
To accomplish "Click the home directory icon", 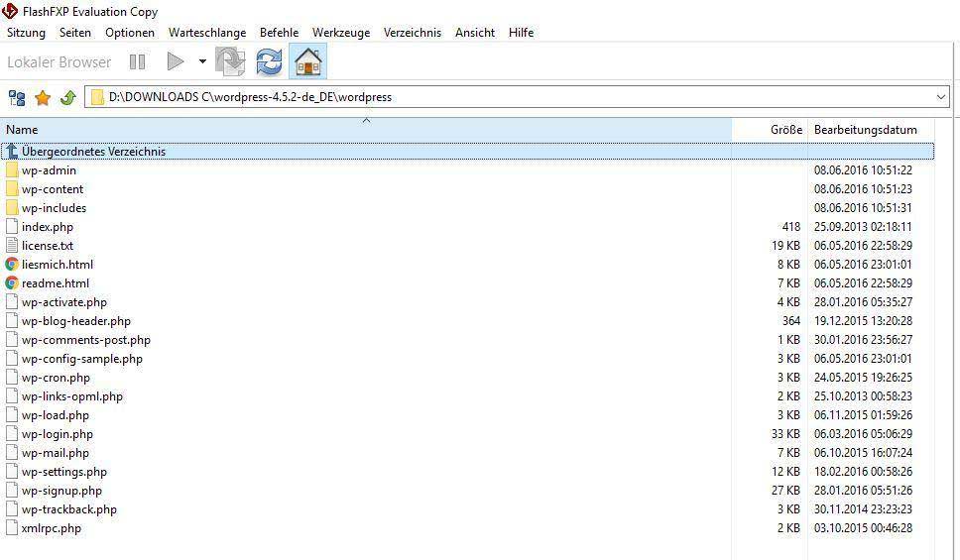I will click(x=308, y=61).
